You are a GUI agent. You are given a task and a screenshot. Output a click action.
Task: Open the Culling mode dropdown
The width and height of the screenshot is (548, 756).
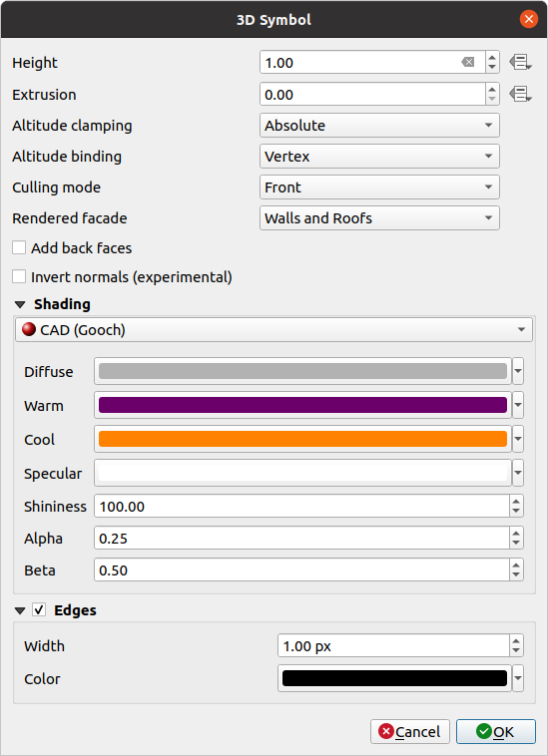379,188
